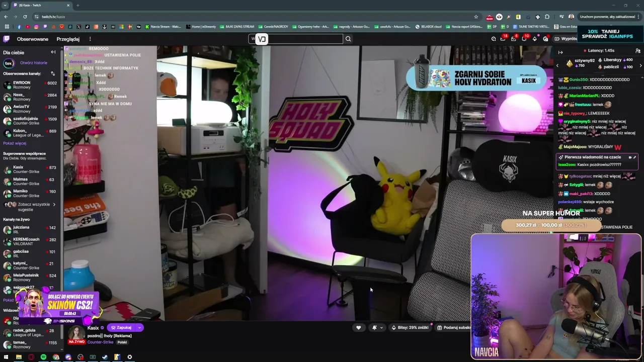The image size is (644, 362).
Task: Open the notification bell dropdown under video
Action: click(x=377, y=327)
